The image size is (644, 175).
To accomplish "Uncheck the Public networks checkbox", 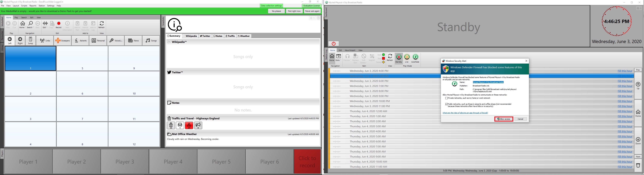I will (x=447, y=104).
